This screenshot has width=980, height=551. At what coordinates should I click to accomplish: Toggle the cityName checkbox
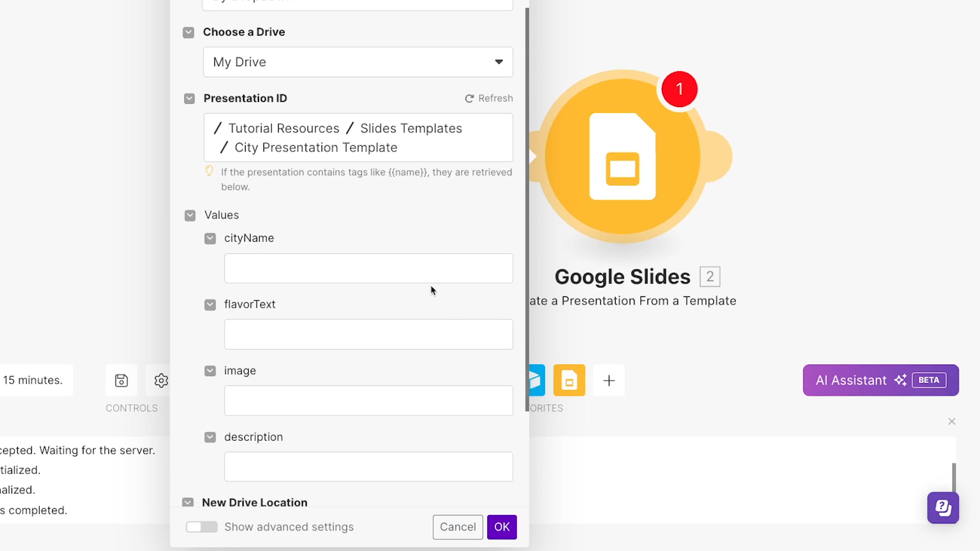click(210, 238)
